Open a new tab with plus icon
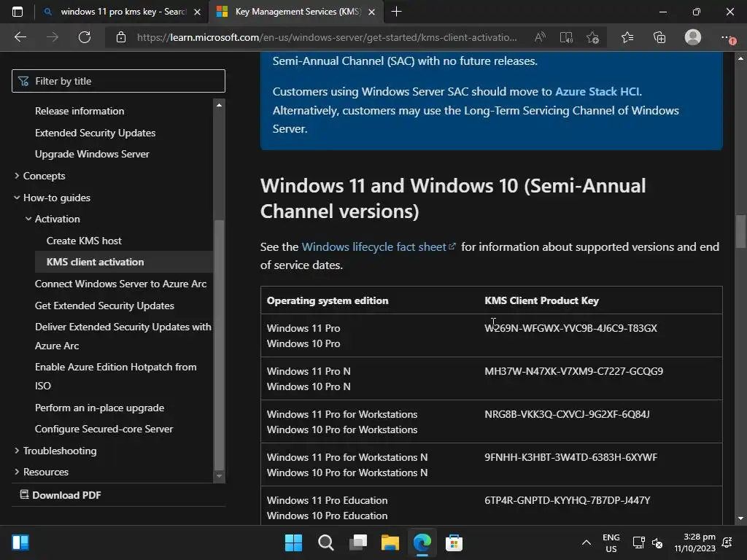The width and height of the screenshot is (747, 560). 396,12
